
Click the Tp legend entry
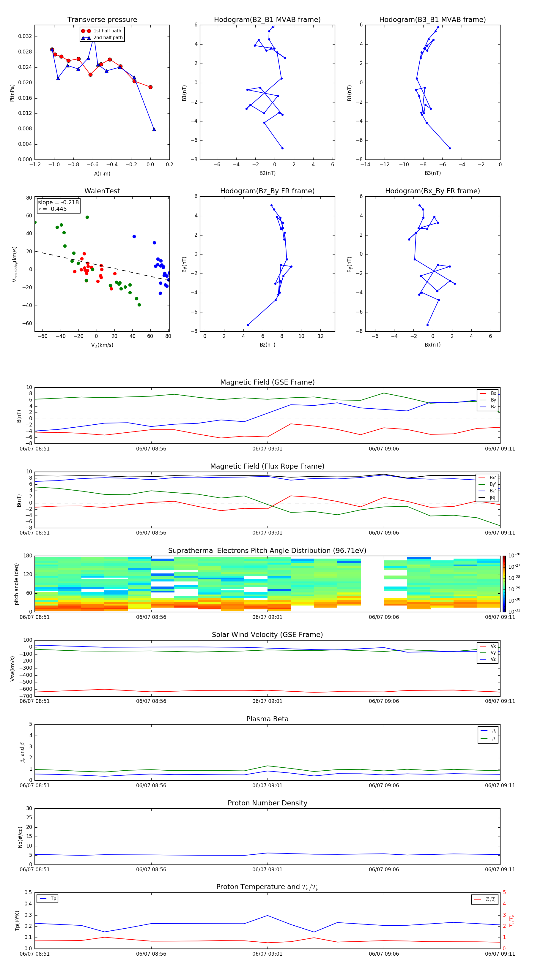[48, 899]
